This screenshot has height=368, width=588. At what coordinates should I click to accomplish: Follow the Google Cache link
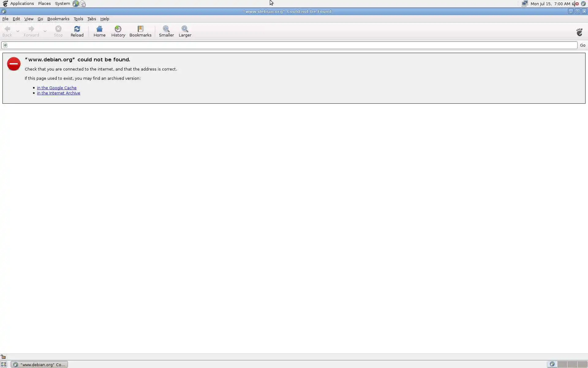tap(57, 88)
